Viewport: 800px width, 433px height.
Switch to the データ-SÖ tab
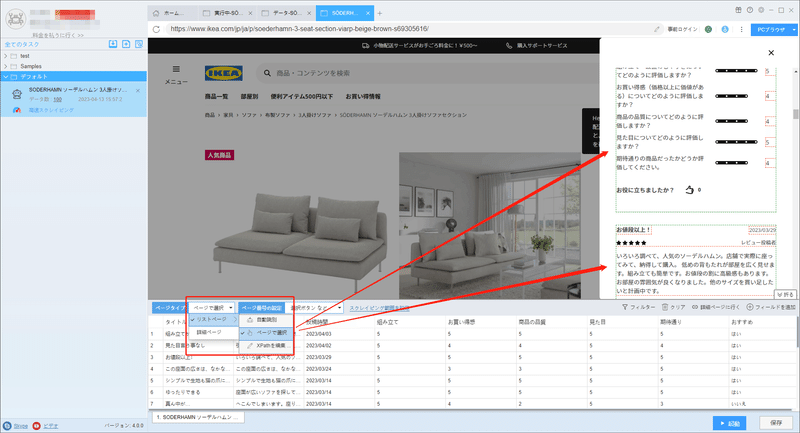pyautogui.click(x=286, y=13)
